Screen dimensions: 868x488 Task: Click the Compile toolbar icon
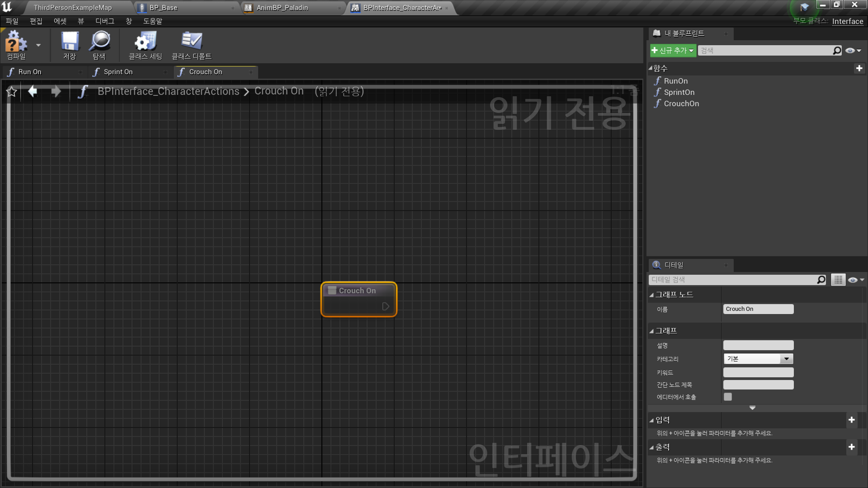tap(16, 44)
